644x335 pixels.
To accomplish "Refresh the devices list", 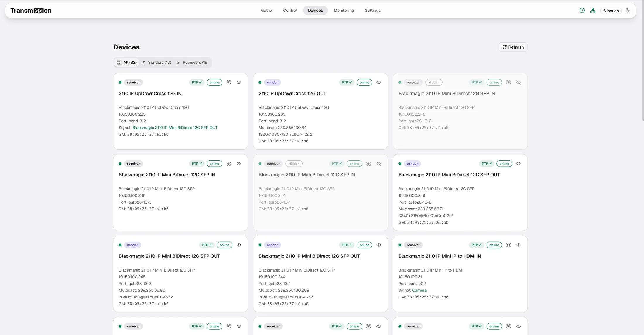I will point(513,47).
